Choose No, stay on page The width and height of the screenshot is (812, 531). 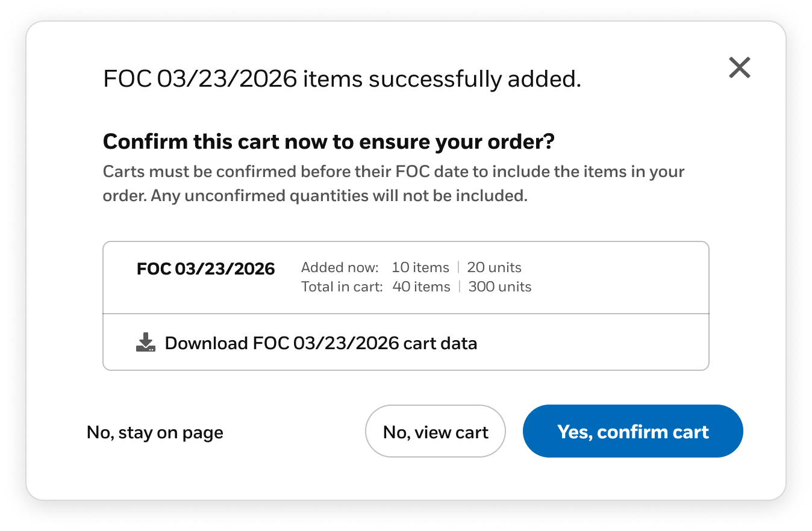coord(155,432)
